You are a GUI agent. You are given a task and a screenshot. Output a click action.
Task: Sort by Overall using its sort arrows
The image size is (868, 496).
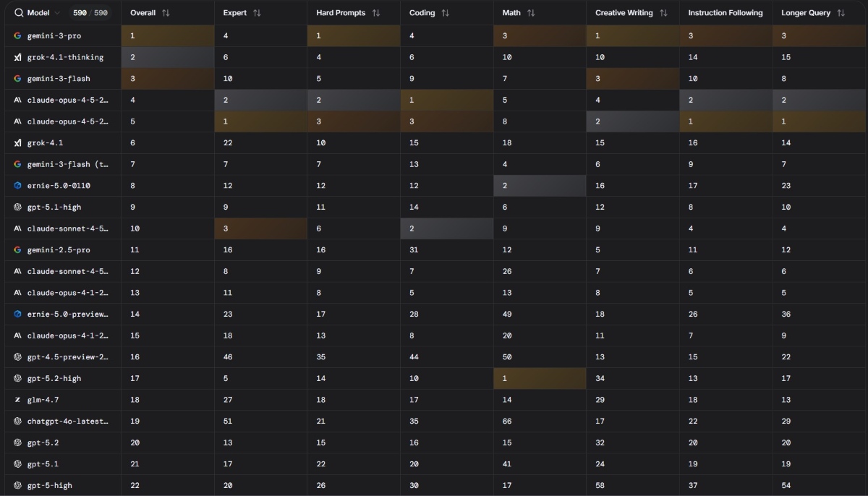click(166, 13)
